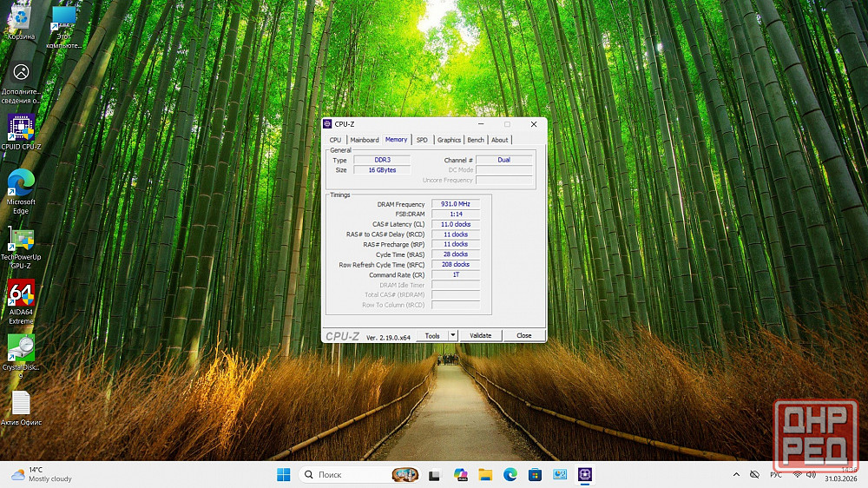Viewport: 868px width, 488px height.
Task: Switch to the Mainboard tab
Action: 365,140
